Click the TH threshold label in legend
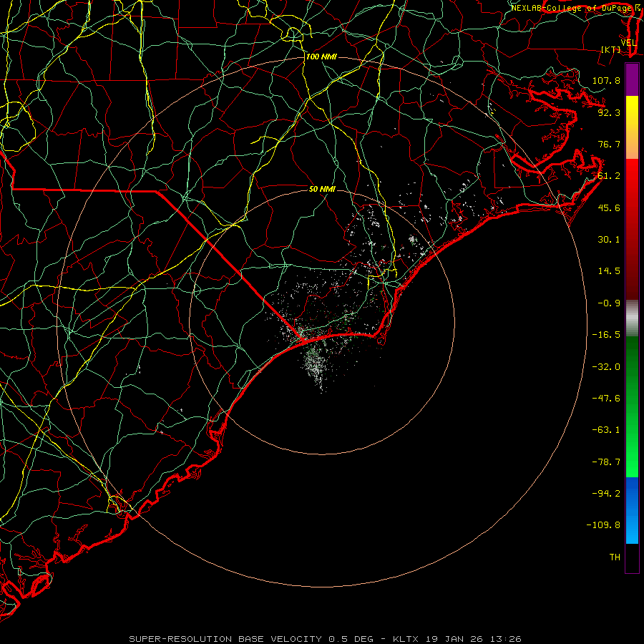The width and height of the screenshot is (644, 644). (x=615, y=557)
